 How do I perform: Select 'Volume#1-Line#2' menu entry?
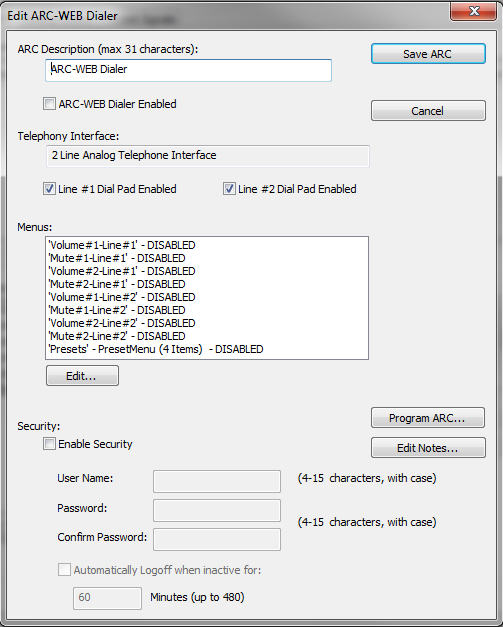[x=207, y=297]
